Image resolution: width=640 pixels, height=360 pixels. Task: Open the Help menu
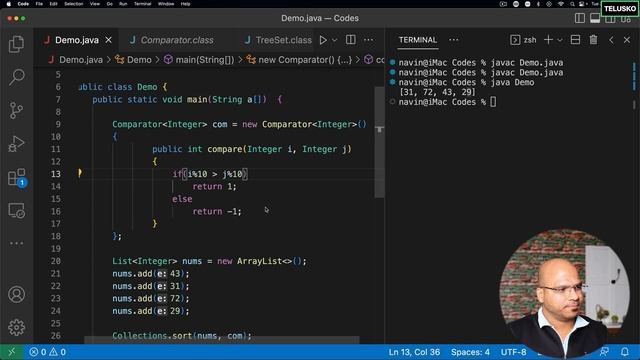click(185, 4)
